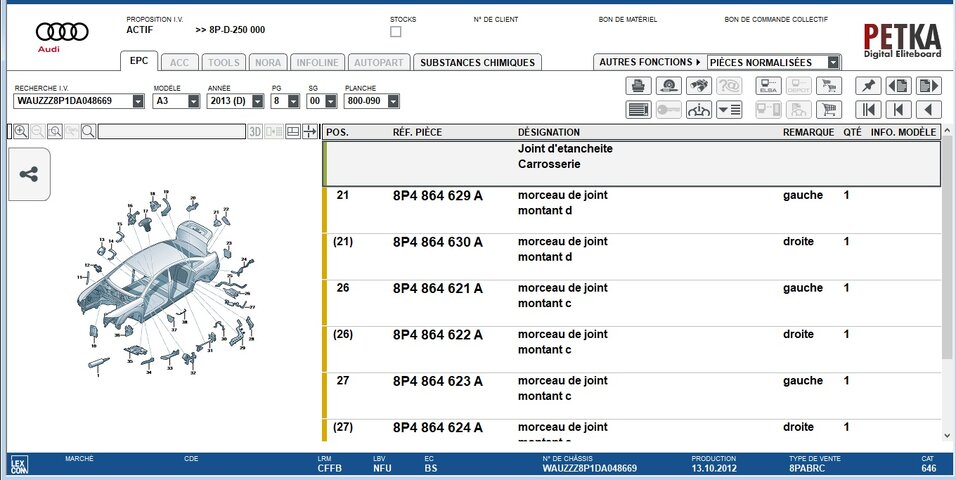
Task: Select part number 8P4 864 622 A
Action: [x=438, y=335]
